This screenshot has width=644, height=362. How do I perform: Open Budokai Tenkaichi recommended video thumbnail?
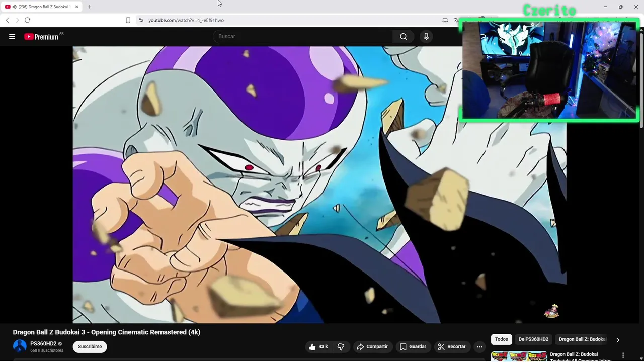click(519, 356)
